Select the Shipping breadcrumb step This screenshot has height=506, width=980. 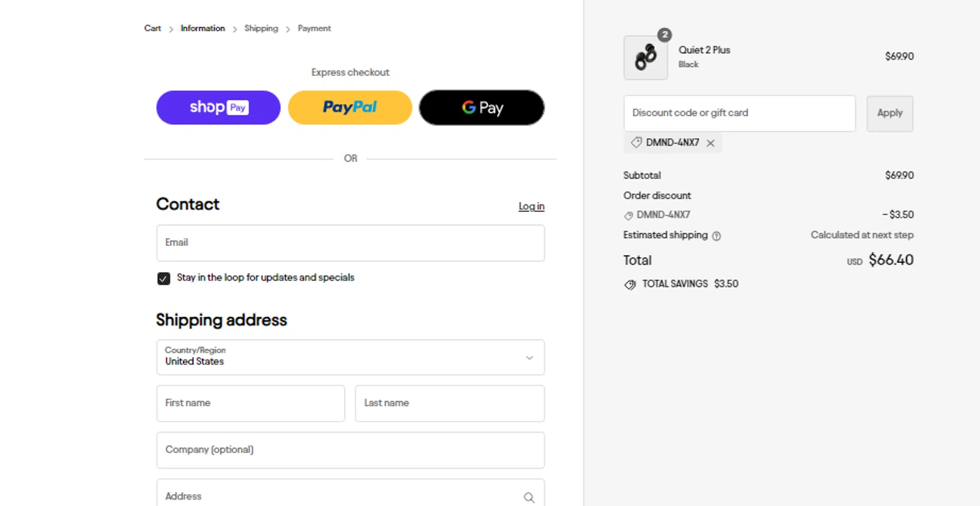coord(261,28)
